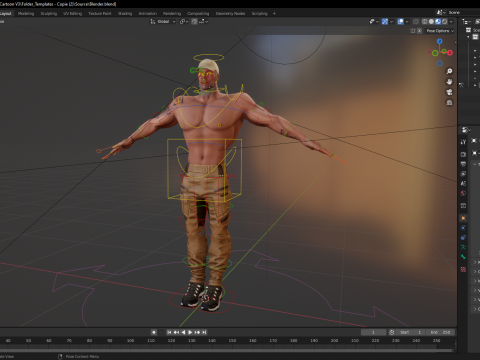Add a new workspace with the plus button
The height and width of the screenshot is (360, 480).
[x=274, y=14]
